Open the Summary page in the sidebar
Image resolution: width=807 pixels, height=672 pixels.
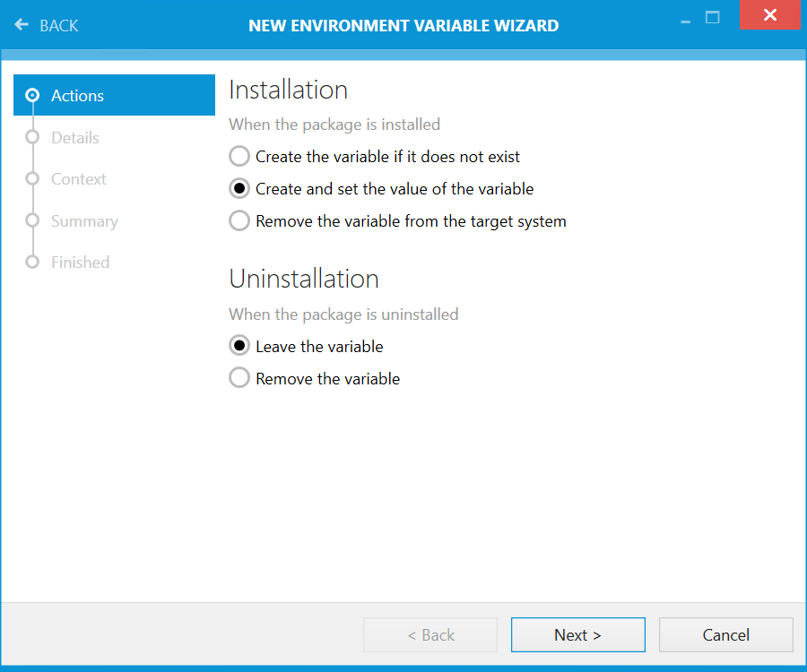tap(84, 220)
